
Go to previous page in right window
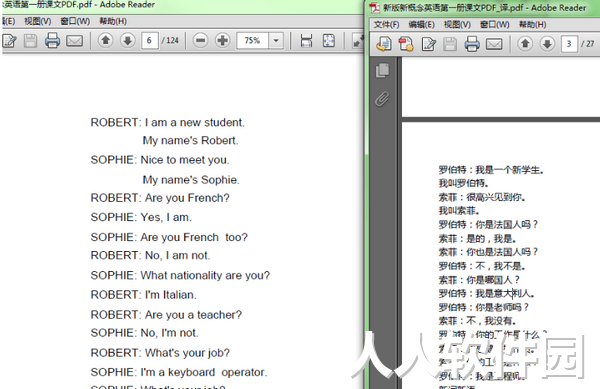(x=525, y=44)
